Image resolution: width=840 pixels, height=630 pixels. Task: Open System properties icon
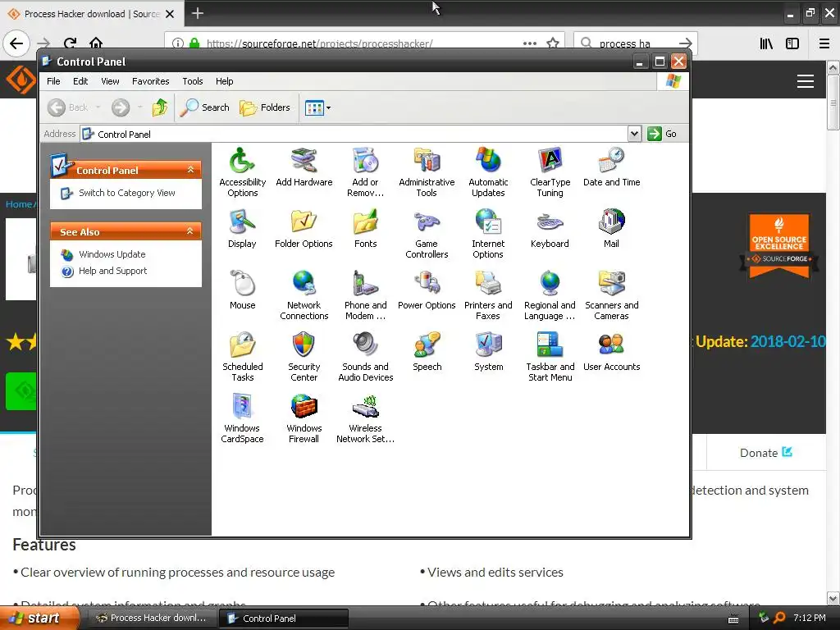pos(488,352)
